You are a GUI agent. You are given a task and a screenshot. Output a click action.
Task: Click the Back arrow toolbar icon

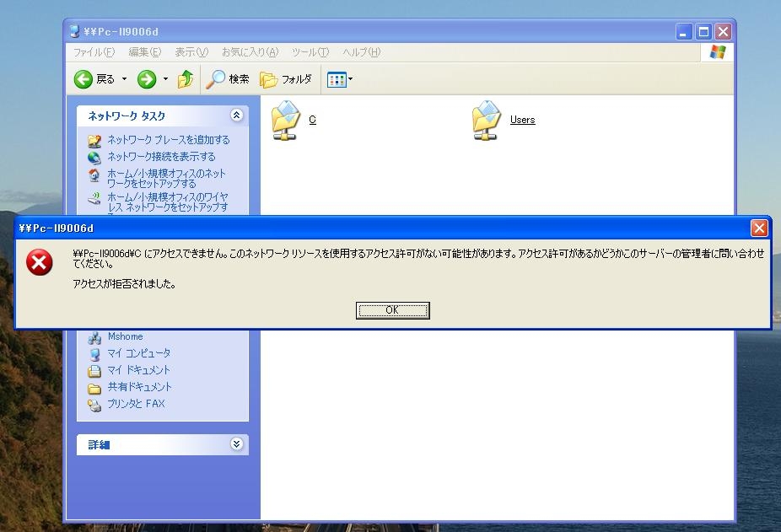click(83, 78)
